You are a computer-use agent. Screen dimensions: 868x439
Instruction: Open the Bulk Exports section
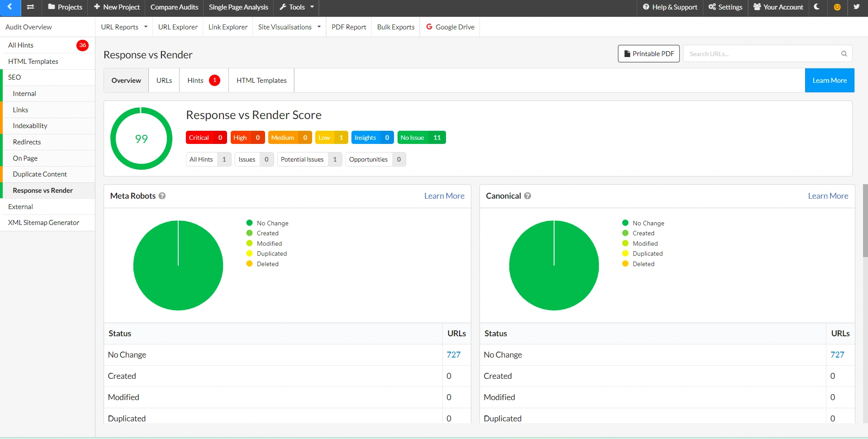tap(395, 27)
